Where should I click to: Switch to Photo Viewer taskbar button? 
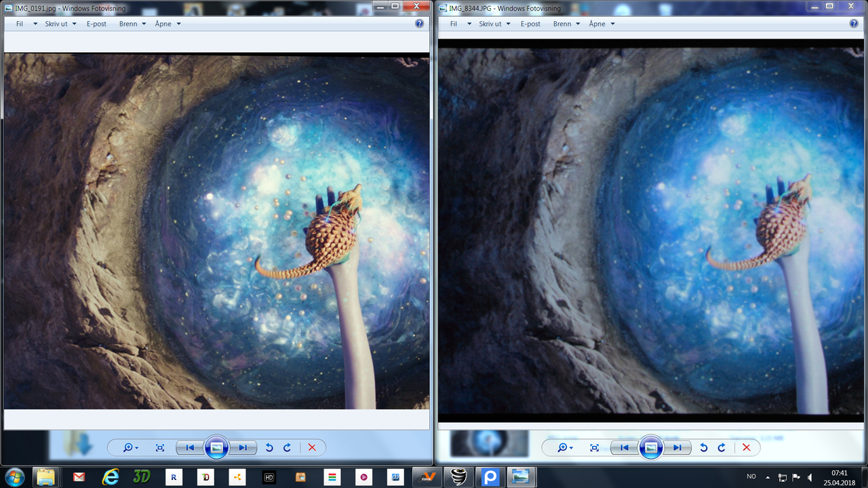pyautogui.click(x=521, y=476)
